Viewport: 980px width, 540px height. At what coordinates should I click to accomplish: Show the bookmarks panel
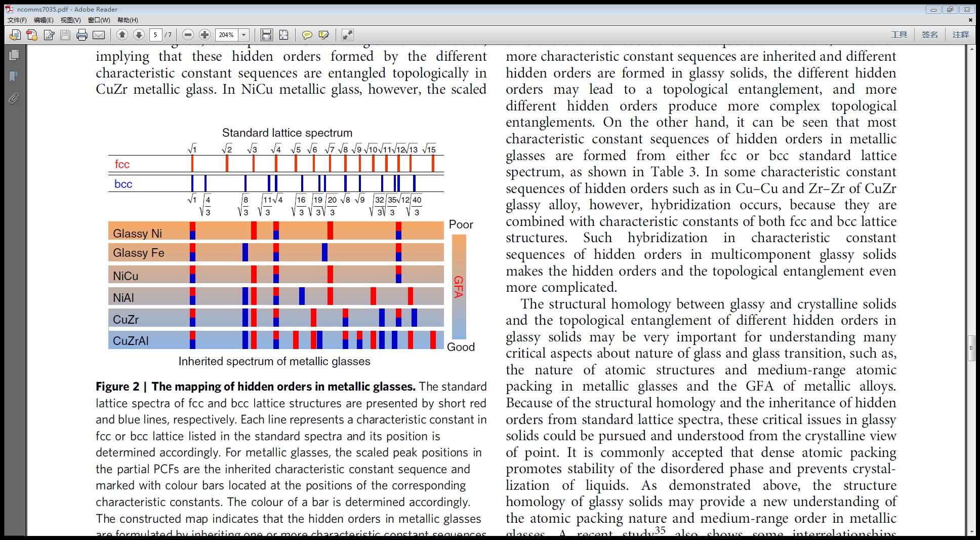14,76
